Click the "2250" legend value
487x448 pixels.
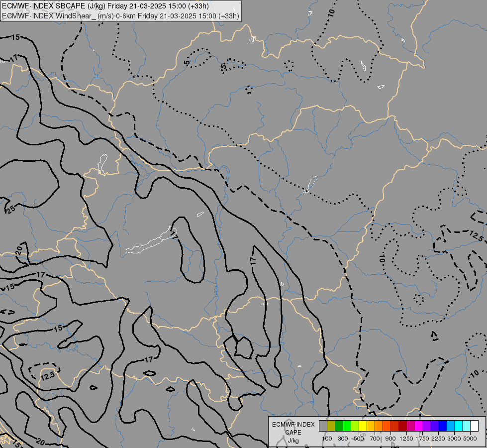point(438,439)
